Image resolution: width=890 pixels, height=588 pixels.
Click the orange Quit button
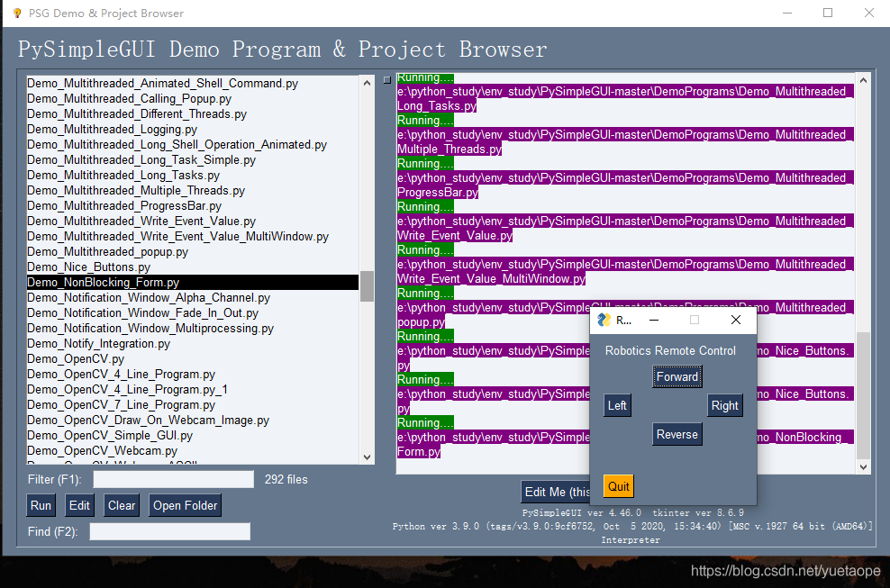coord(618,486)
